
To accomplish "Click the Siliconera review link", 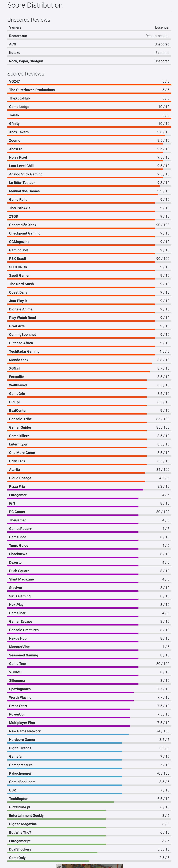I will pyautogui.click(x=17, y=680).
